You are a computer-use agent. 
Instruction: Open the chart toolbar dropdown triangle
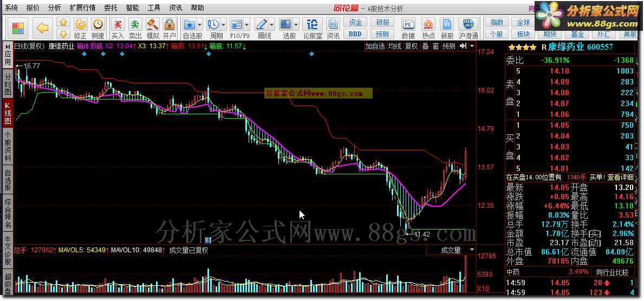click(472, 47)
